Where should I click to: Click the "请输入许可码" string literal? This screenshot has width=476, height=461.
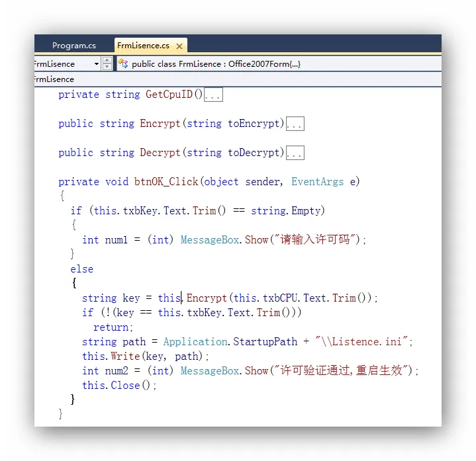[x=314, y=239]
